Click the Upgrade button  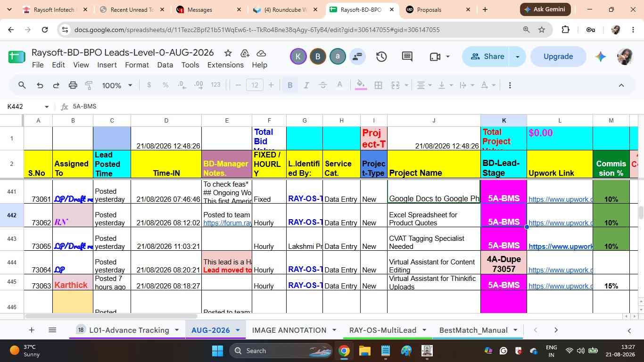point(558,57)
